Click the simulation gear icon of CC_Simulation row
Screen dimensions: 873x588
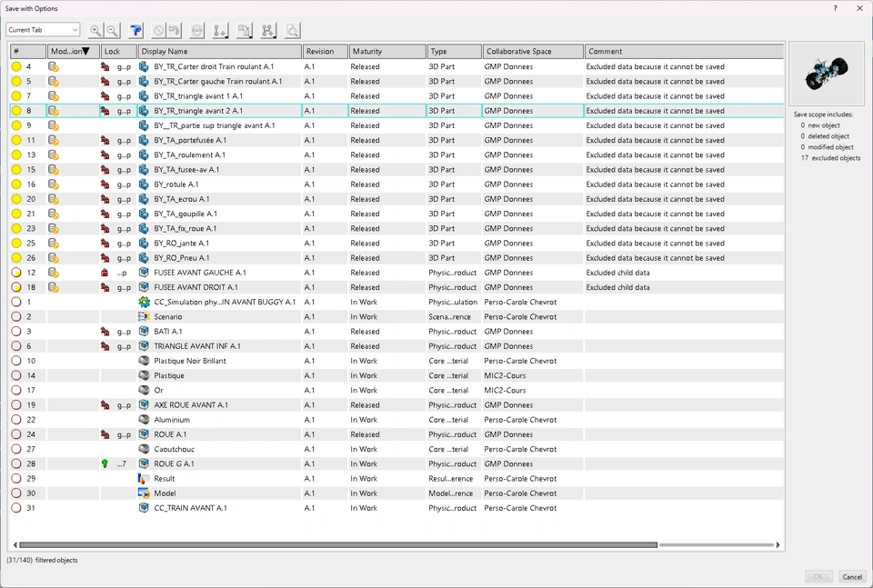144,302
